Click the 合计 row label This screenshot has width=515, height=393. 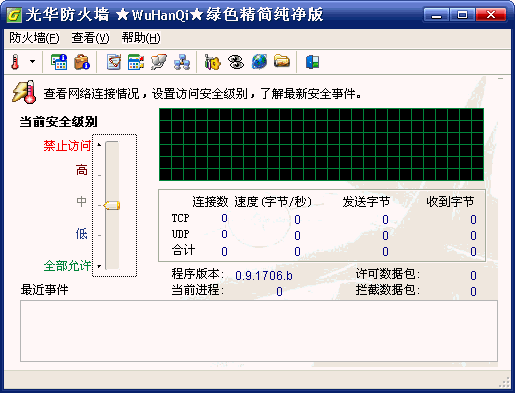pos(183,250)
